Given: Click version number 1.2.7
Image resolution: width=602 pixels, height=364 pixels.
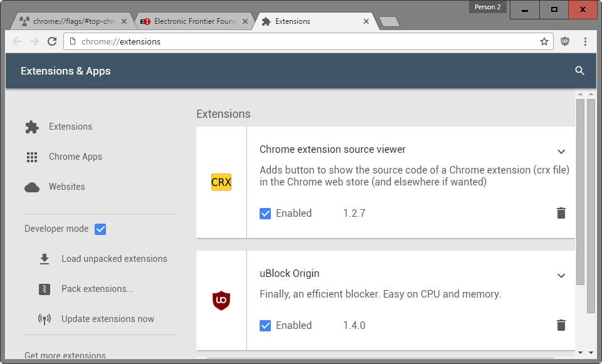Looking at the screenshot, I should point(354,213).
